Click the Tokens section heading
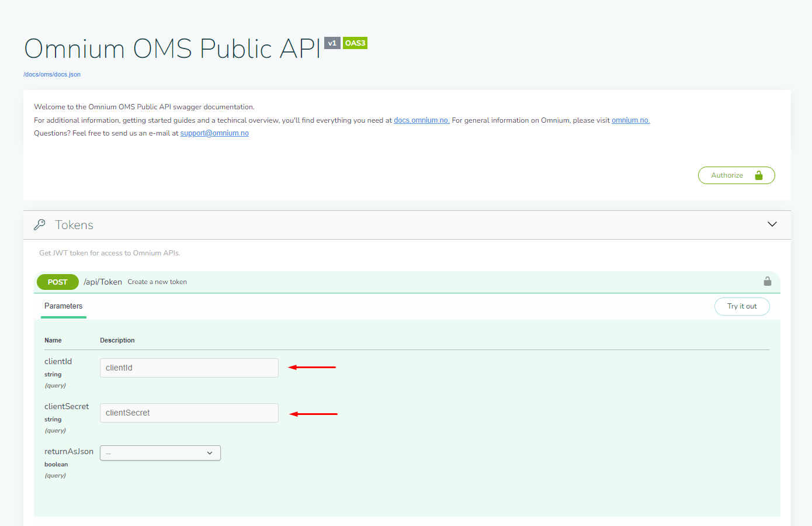 click(74, 225)
